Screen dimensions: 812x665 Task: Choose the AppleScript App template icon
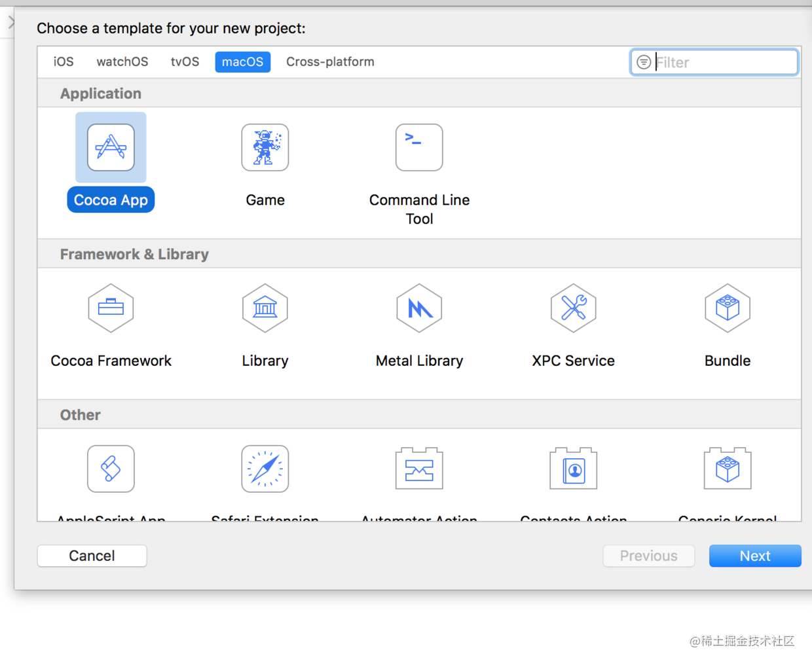[x=111, y=469]
